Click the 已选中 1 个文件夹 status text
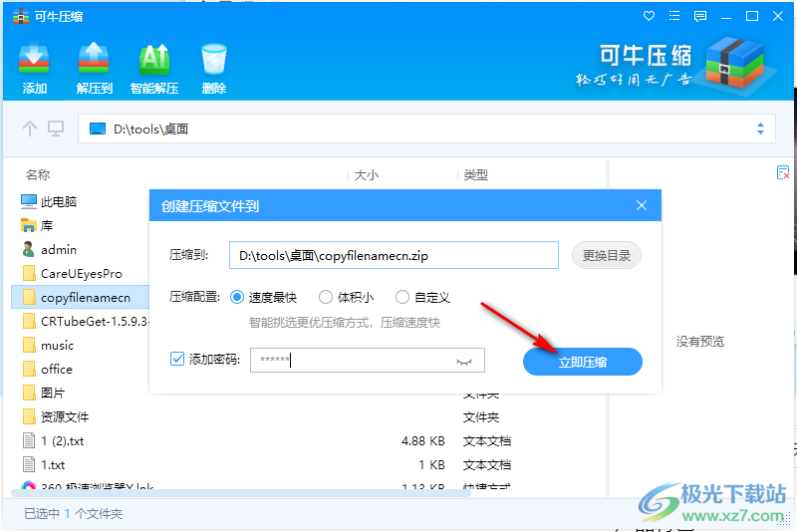The image size is (797, 532). (73, 514)
